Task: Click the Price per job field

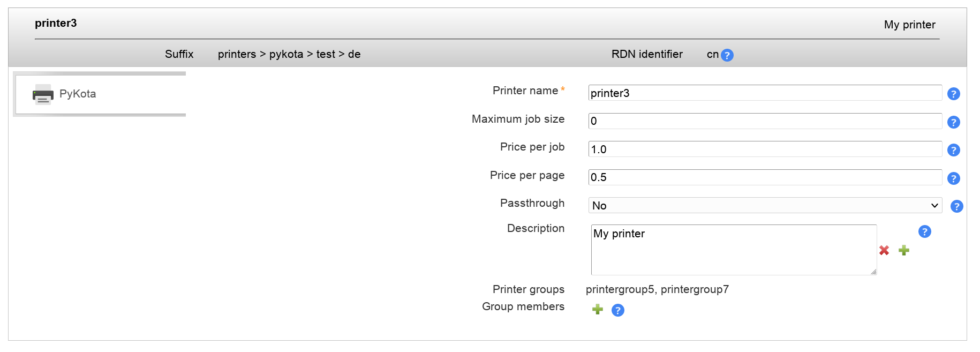Action: click(765, 149)
